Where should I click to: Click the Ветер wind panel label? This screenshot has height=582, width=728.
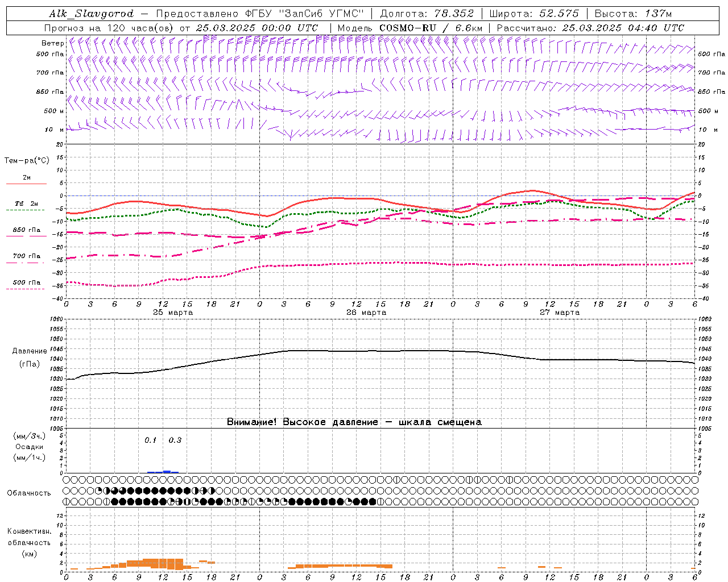coord(53,43)
